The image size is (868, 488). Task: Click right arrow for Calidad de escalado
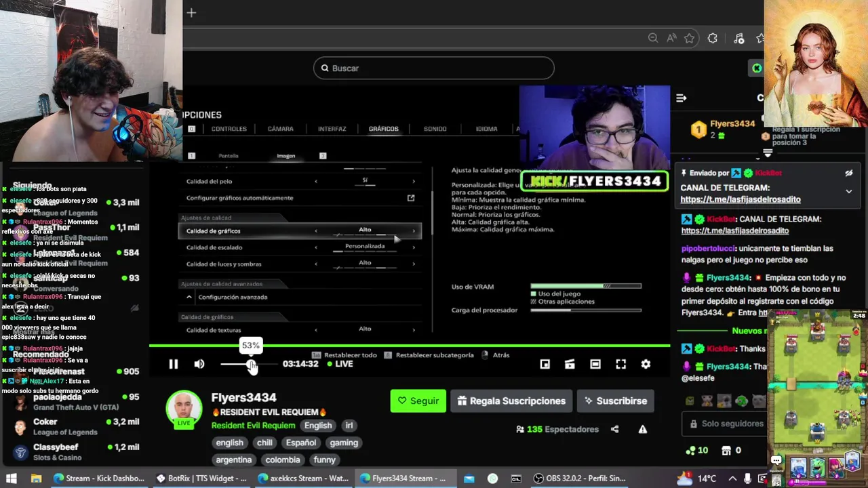[414, 247]
